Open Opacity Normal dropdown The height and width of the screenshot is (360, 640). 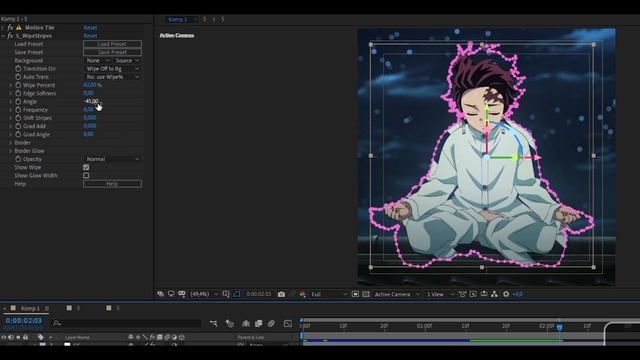tap(112, 159)
